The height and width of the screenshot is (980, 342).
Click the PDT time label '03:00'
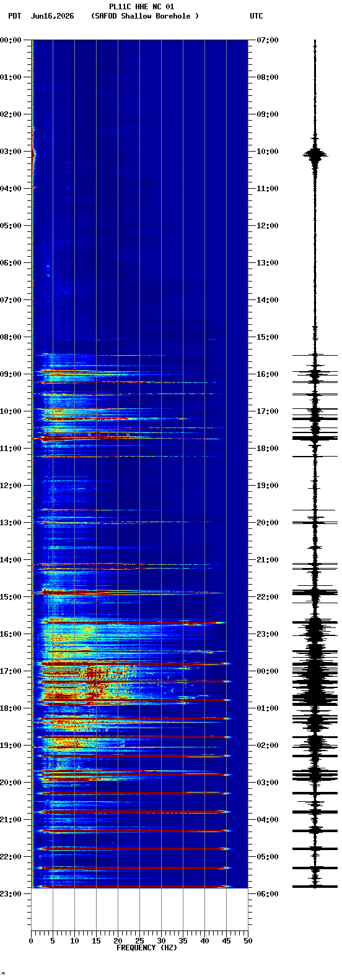11,152
